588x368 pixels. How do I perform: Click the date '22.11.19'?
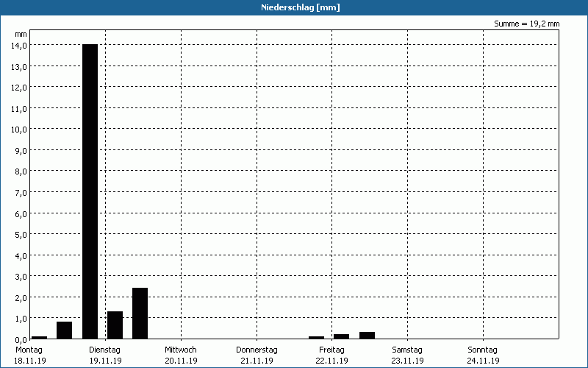pos(332,361)
